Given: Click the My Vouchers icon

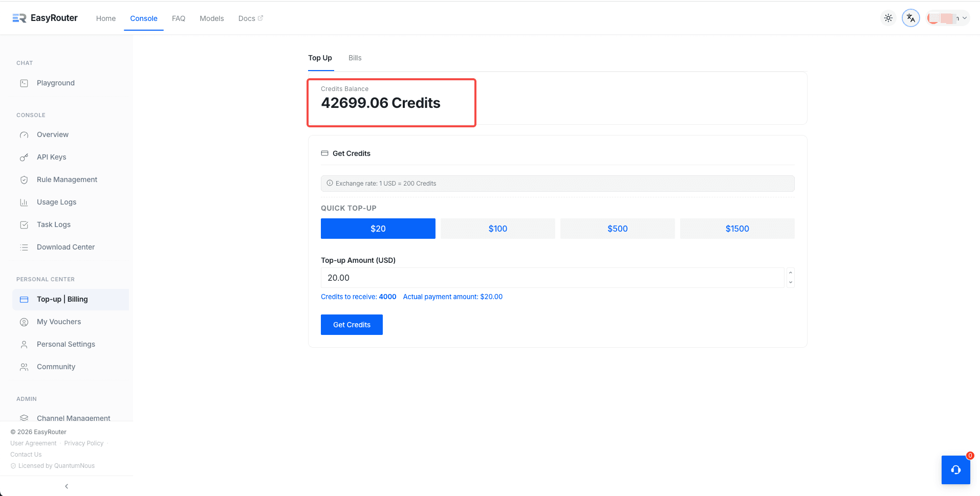Looking at the screenshot, I should point(24,322).
